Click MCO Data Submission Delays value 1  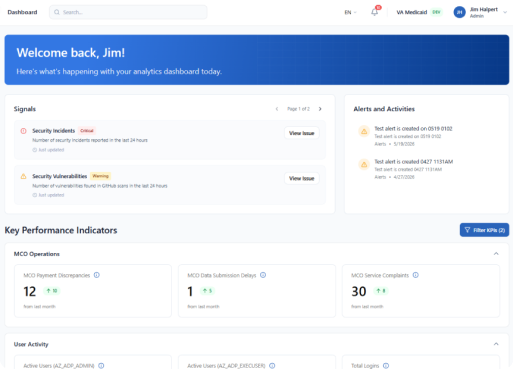190,292
